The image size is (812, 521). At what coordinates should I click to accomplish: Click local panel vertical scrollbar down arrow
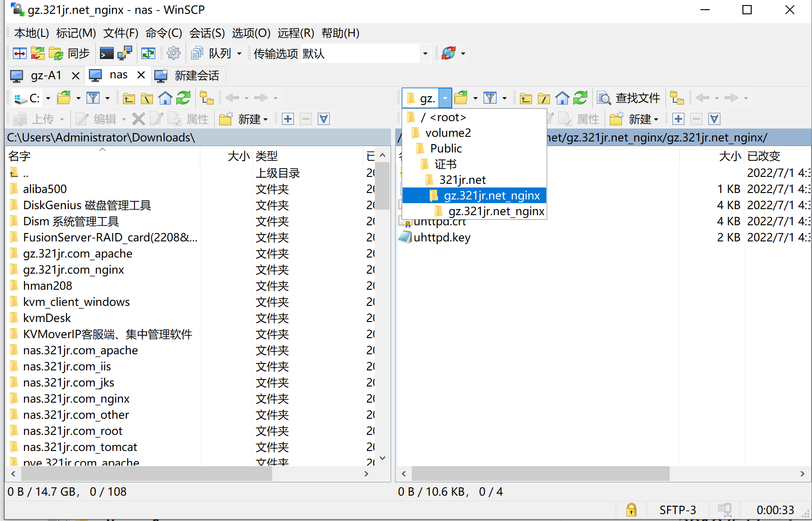(382, 458)
